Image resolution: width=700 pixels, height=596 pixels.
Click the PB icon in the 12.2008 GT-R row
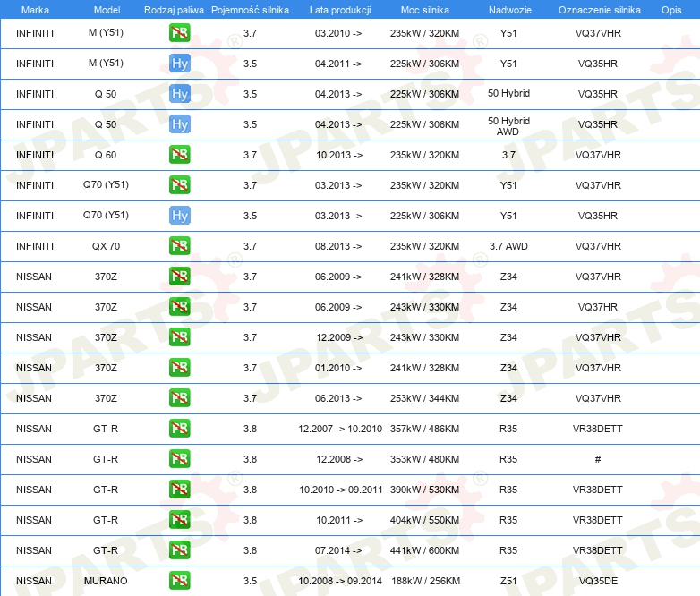point(180,459)
